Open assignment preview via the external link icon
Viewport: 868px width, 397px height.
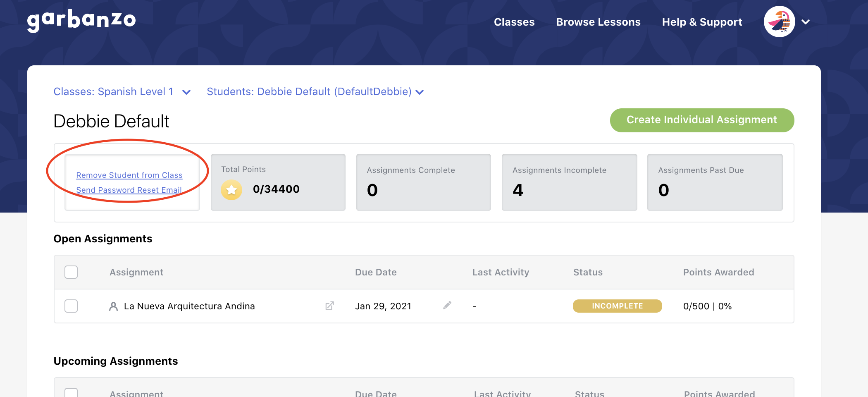(329, 306)
